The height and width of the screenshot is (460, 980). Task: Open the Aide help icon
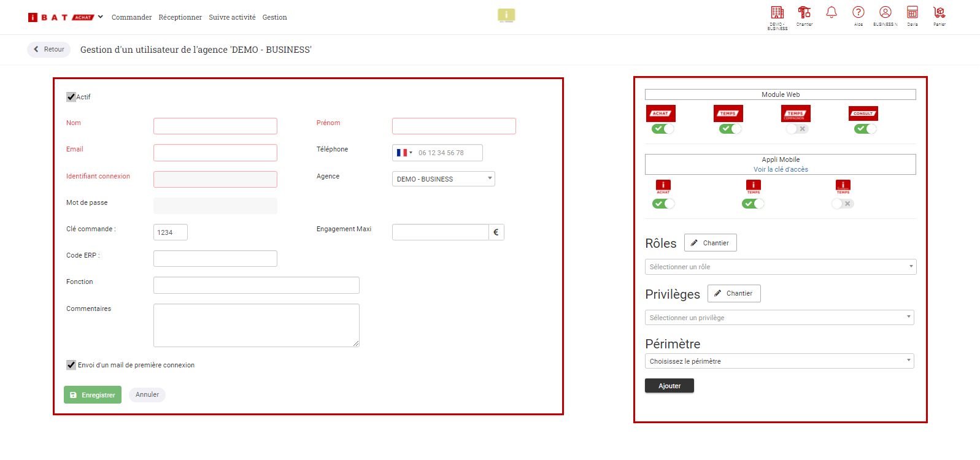tap(858, 13)
